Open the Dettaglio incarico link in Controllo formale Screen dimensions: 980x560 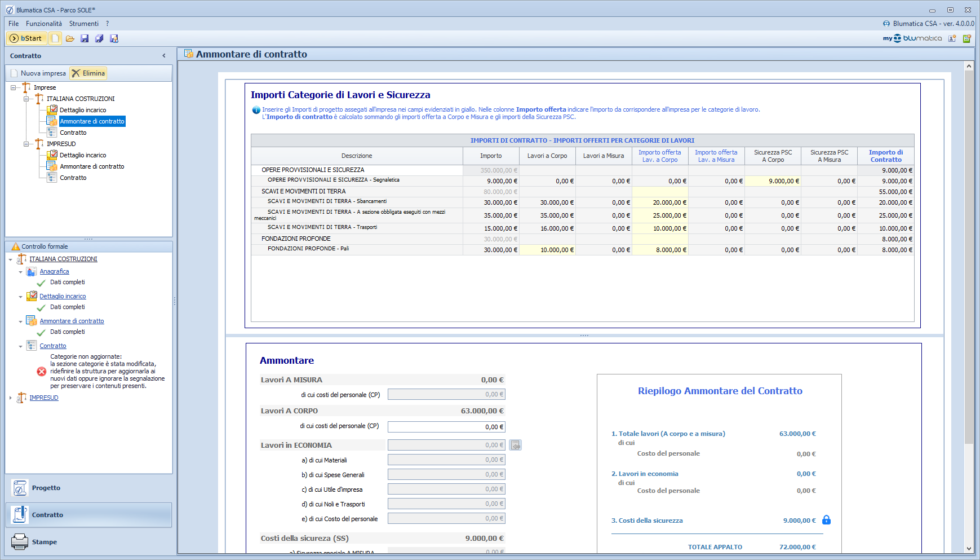click(63, 296)
